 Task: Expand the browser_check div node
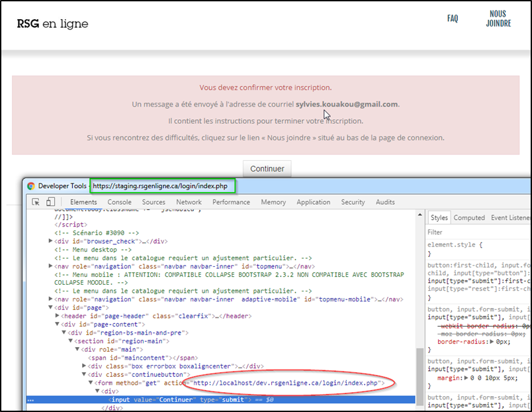click(51, 241)
